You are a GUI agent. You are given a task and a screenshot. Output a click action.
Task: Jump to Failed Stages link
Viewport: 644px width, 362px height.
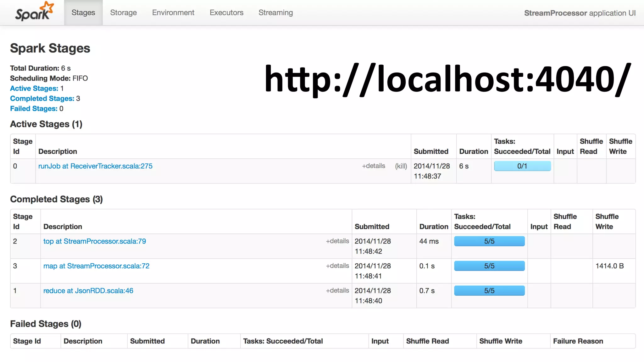coord(34,108)
